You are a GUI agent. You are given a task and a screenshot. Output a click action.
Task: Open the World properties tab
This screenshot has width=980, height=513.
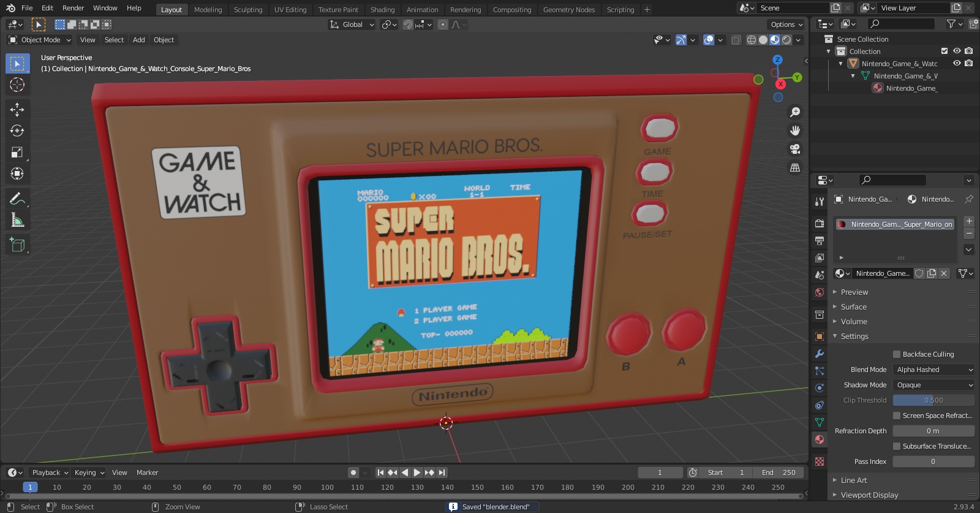pyautogui.click(x=820, y=292)
